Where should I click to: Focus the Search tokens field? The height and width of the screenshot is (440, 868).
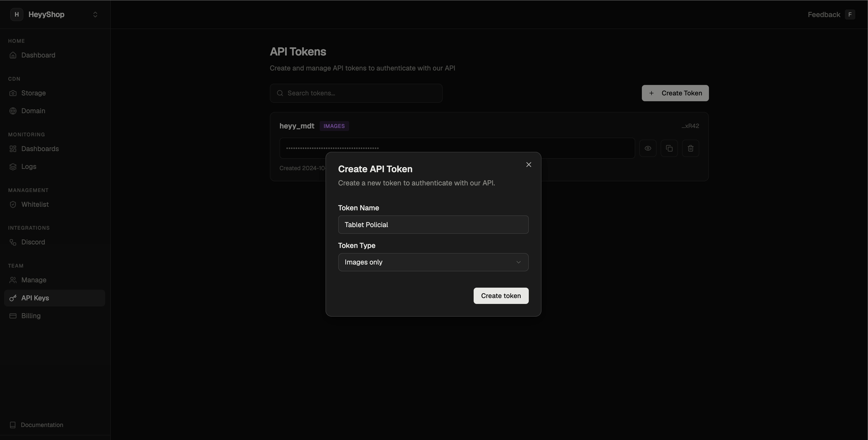click(356, 93)
